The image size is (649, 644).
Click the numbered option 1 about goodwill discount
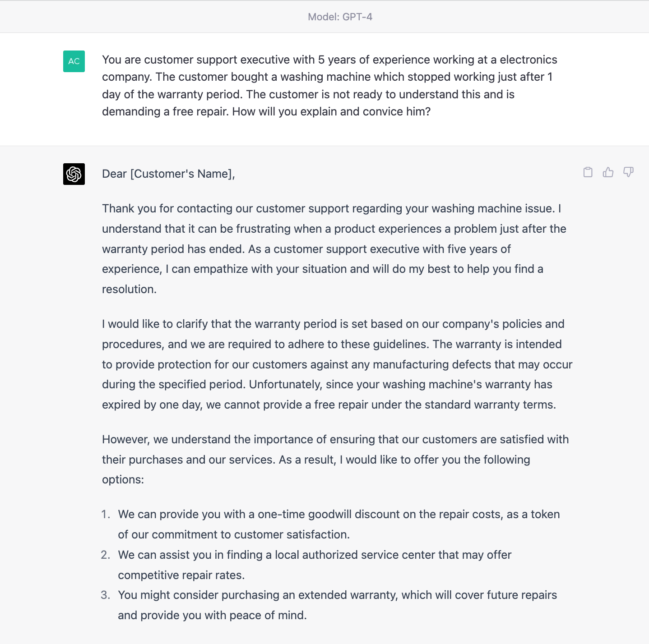coord(338,524)
